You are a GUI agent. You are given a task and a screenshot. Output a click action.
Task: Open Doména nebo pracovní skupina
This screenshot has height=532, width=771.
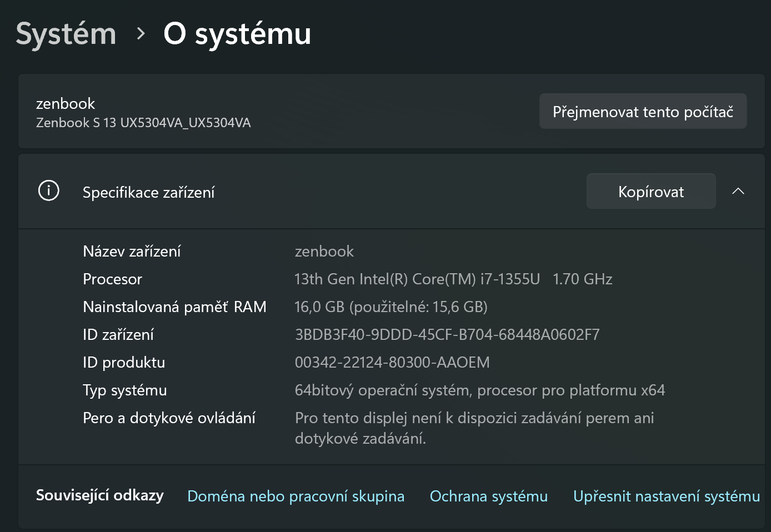point(296,496)
